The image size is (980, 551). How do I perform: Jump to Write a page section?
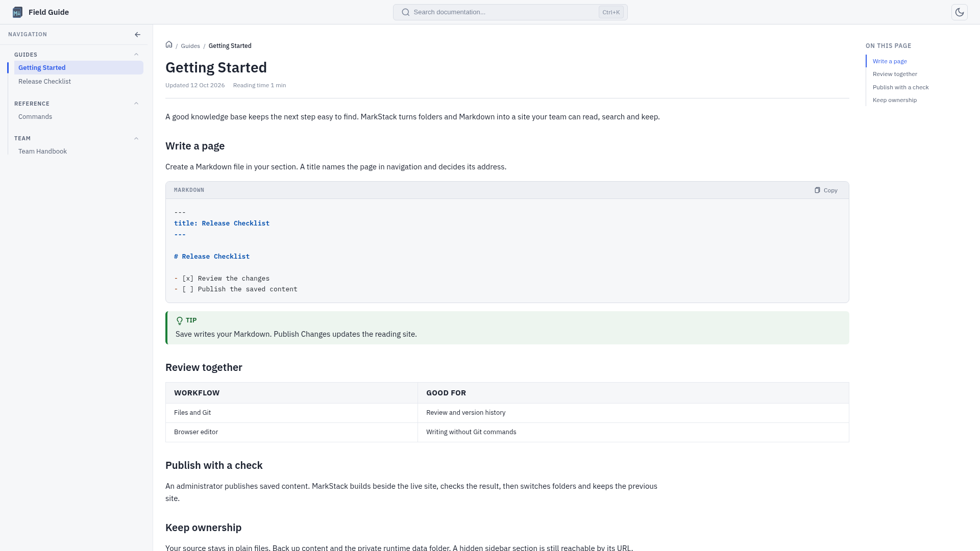890,61
